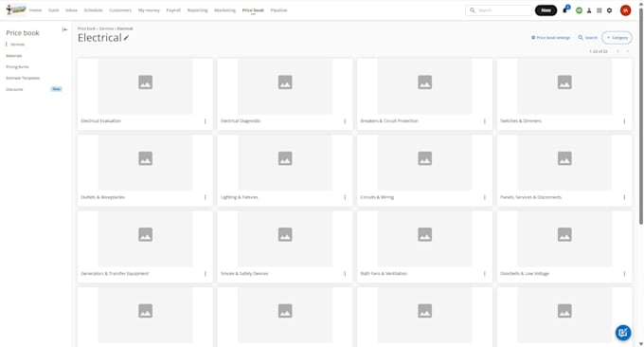Select Materials in the sidebar

[14, 56]
